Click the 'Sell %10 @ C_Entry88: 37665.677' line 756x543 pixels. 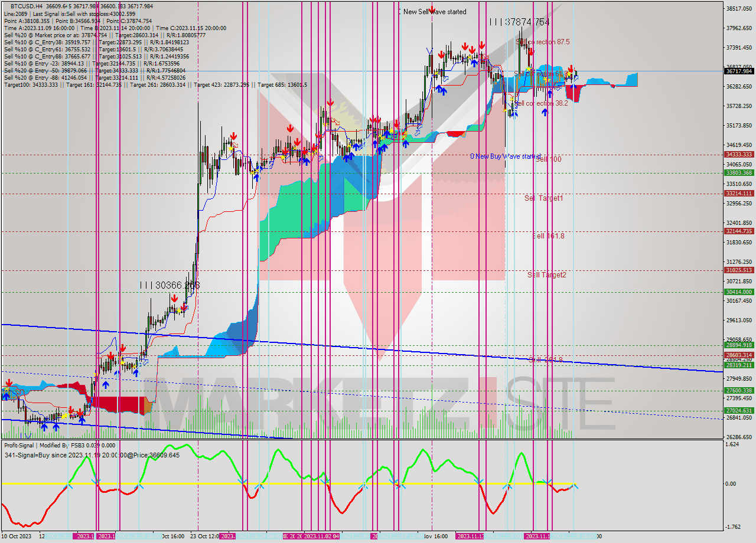(97, 57)
